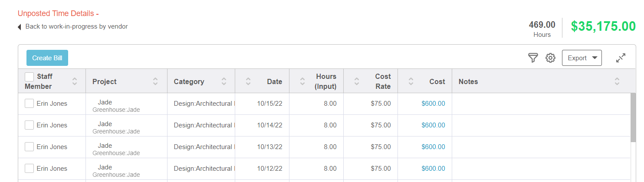Sort by Hours (Input) column arrows
644x182 pixels.
tap(302, 81)
